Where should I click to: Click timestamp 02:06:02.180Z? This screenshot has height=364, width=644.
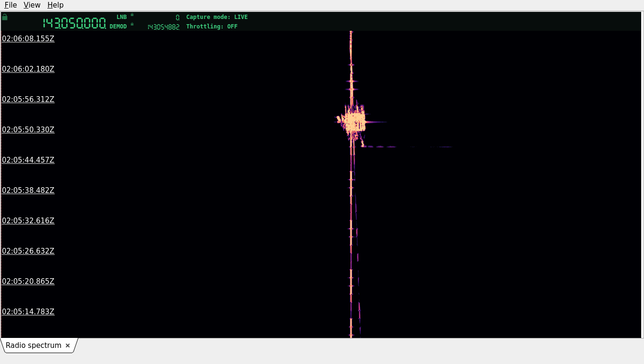tap(28, 69)
